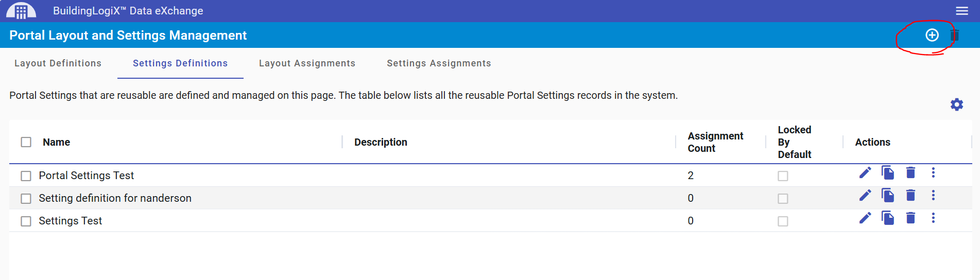Delete Setting definition for nanderson

[x=910, y=195]
